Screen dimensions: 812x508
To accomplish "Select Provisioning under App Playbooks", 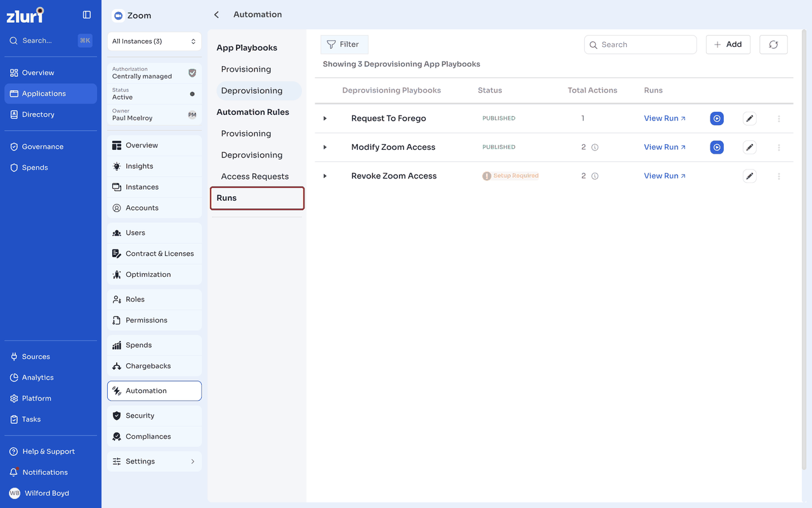I will point(246,69).
